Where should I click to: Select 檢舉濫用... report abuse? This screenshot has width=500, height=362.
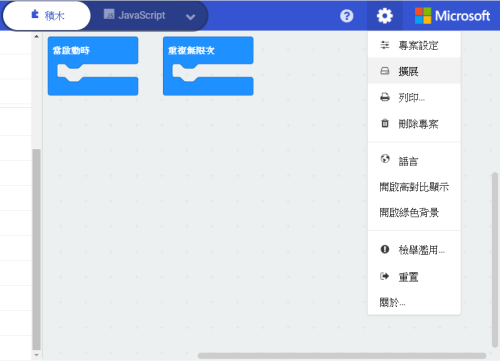click(x=414, y=250)
